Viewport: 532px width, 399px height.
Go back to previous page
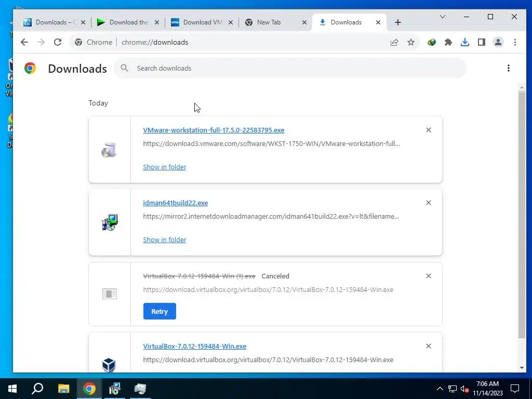tap(24, 42)
